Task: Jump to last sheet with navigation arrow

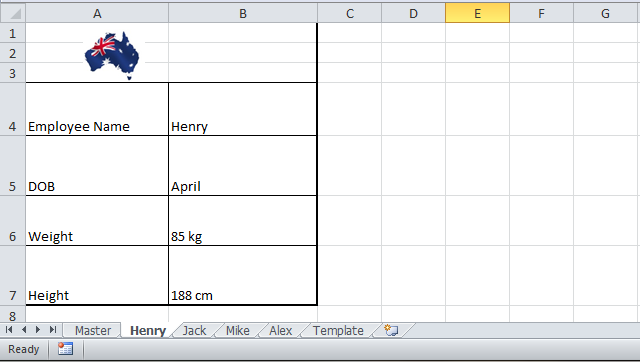Action: 53,330
